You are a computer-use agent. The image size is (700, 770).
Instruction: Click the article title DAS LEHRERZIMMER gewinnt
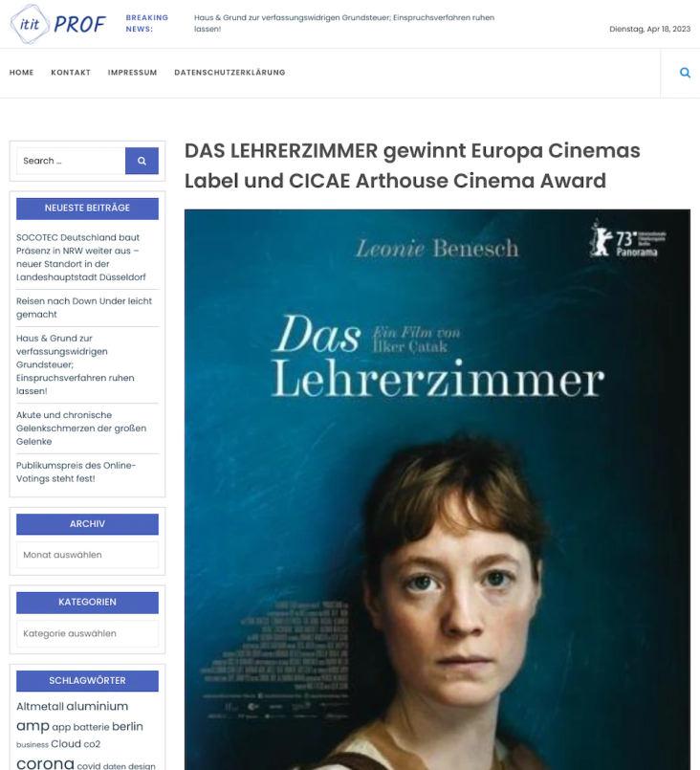(x=412, y=165)
